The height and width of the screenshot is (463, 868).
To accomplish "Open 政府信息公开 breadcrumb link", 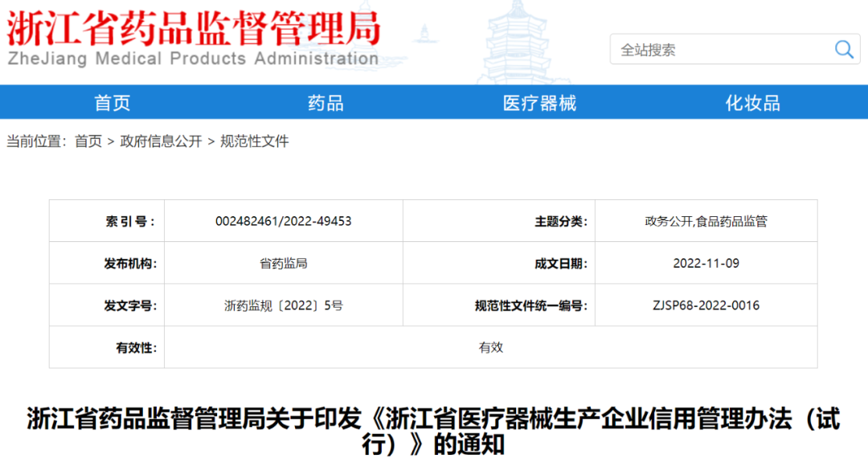I will [161, 141].
